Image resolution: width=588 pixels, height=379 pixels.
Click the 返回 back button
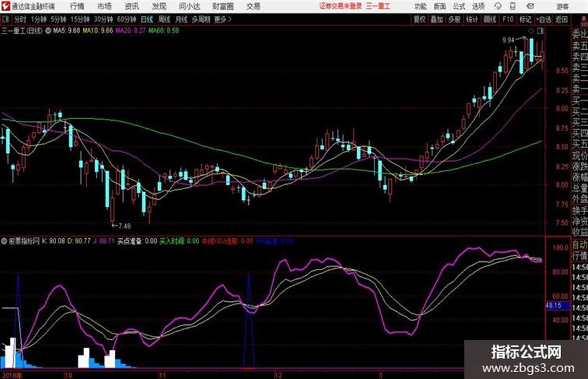coord(561,19)
